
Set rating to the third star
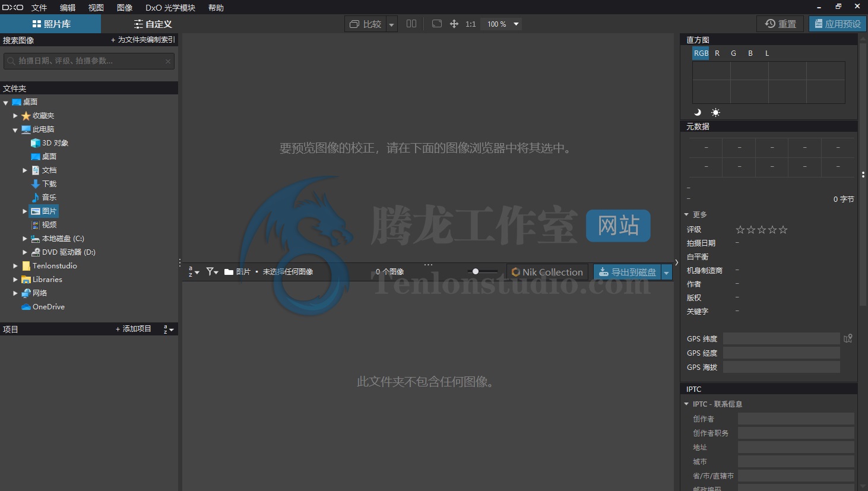click(x=762, y=230)
